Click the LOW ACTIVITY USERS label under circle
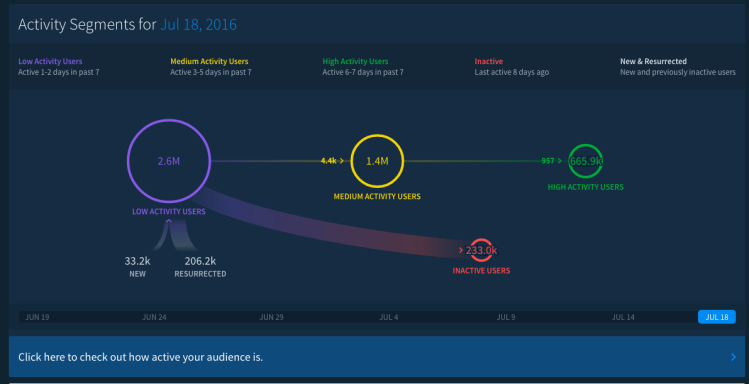749x384 pixels. (x=169, y=212)
